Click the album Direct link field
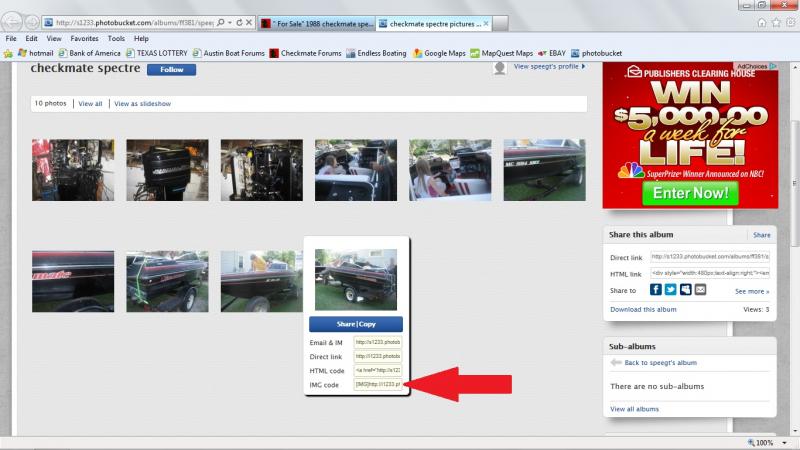 710,257
